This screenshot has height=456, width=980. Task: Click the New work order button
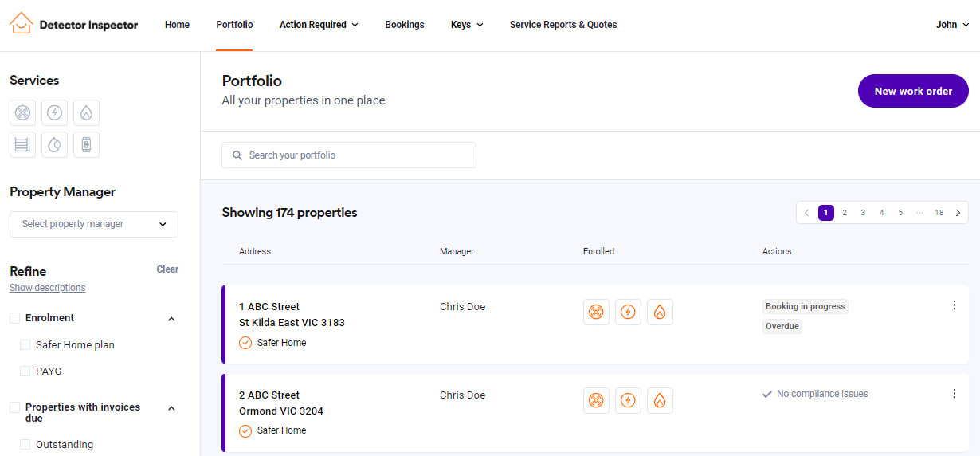coord(913,91)
